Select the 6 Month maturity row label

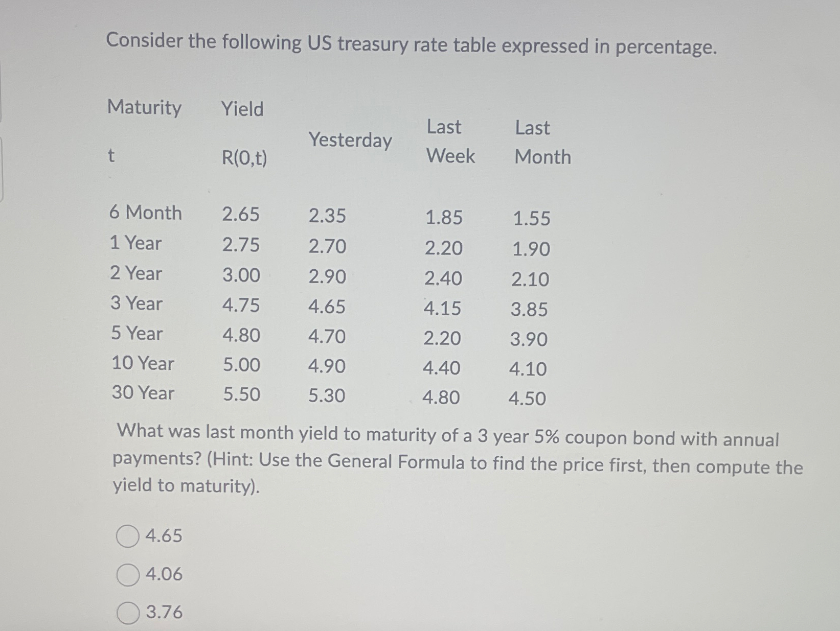[146, 213]
